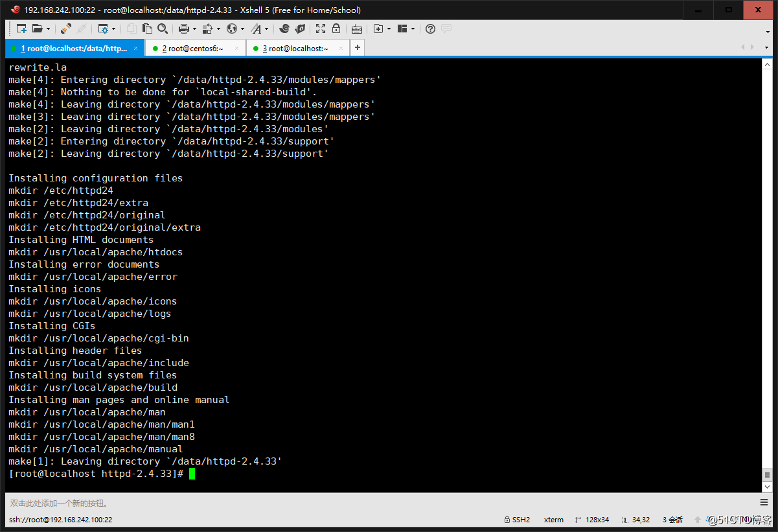Expand the file transfer dropdown arrow
This screenshot has height=532, width=778.
coord(218,29)
